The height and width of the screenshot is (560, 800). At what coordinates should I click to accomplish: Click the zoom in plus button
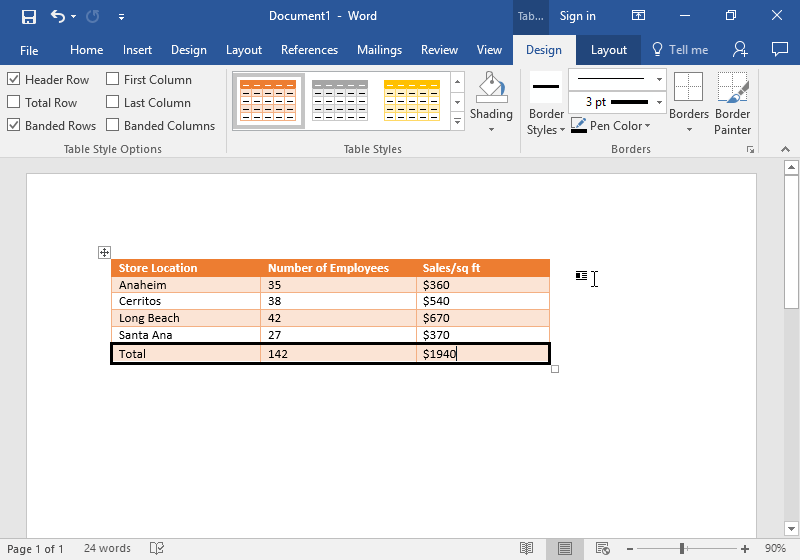[x=745, y=549]
